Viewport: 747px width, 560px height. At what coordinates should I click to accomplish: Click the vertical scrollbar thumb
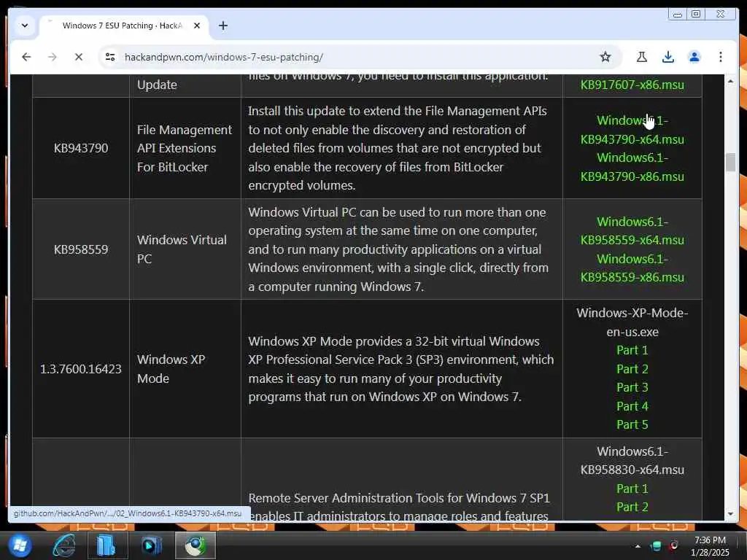[731, 162]
